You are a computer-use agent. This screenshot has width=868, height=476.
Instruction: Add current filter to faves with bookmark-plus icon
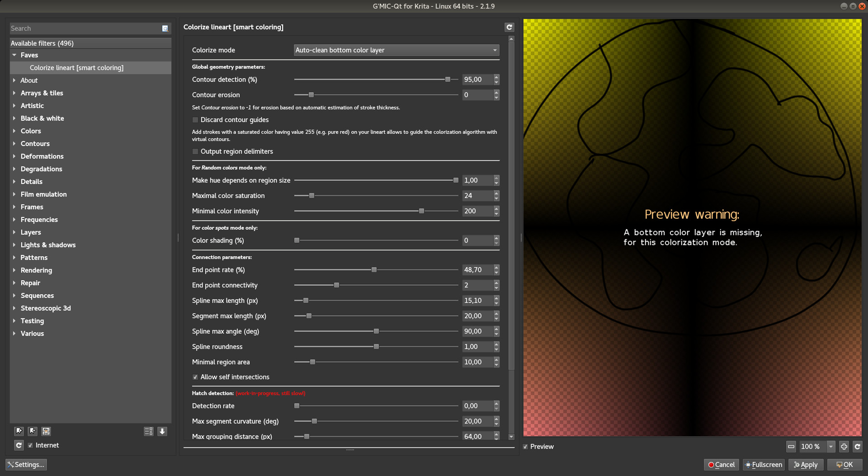(x=19, y=431)
